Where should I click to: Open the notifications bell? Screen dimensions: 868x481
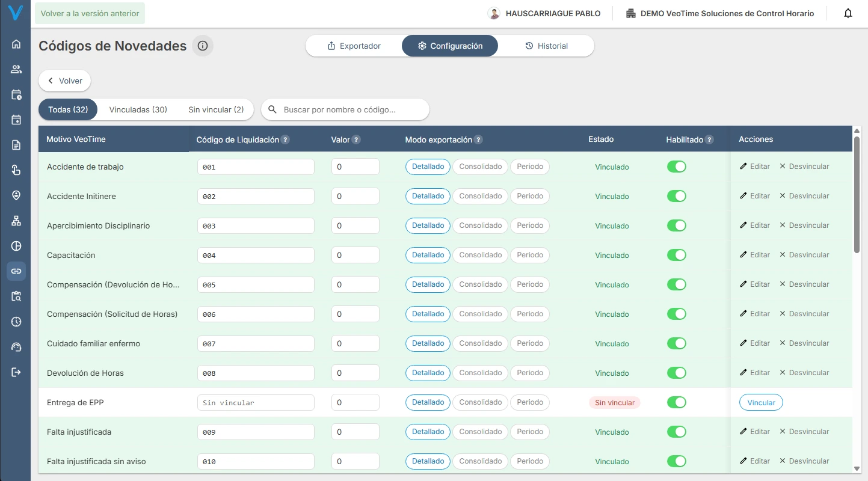point(848,13)
